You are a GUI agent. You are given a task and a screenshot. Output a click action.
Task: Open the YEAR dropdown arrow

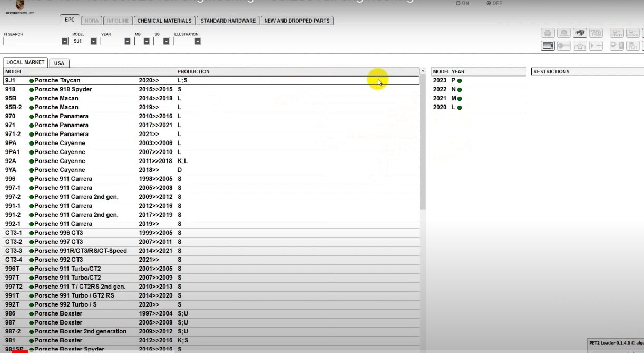pyautogui.click(x=127, y=41)
